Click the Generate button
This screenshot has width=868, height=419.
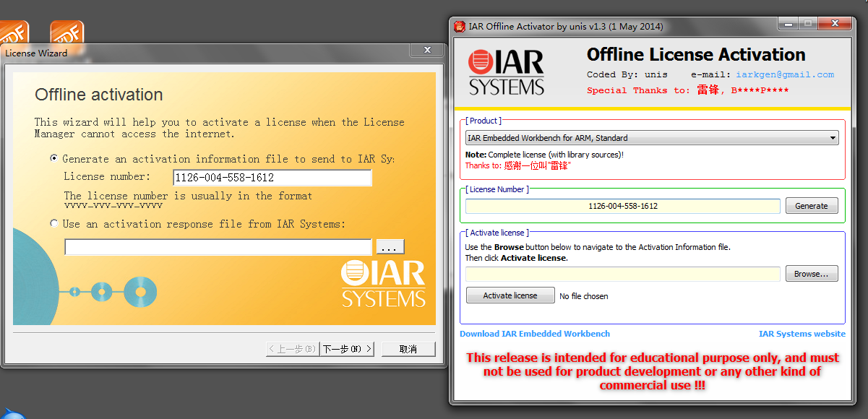(812, 206)
